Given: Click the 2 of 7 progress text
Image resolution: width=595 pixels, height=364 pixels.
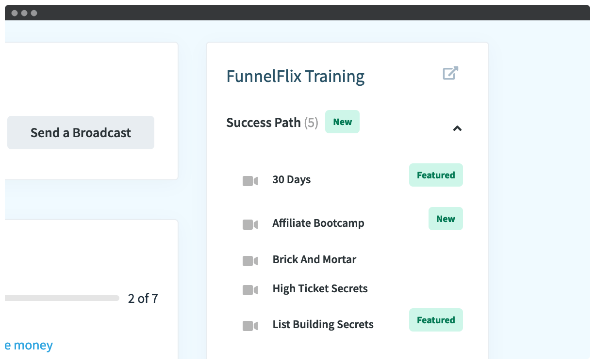Looking at the screenshot, I should [143, 299].
